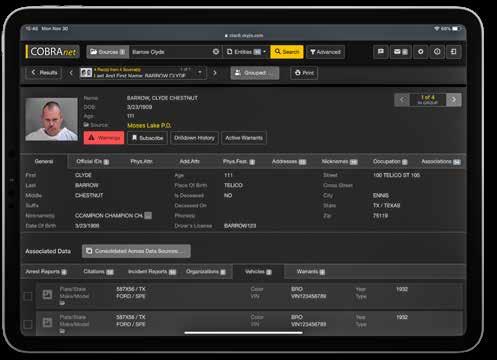Click the 'Associated Data' heading
This screenshot has height=360, width=497.
pyautogui.click(x=48, y=251)
